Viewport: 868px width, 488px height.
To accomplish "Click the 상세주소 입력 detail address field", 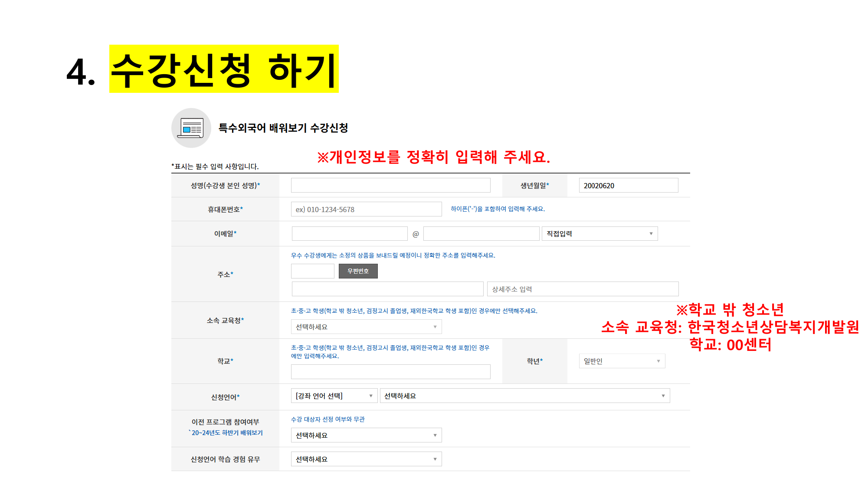I will point(583,289).
